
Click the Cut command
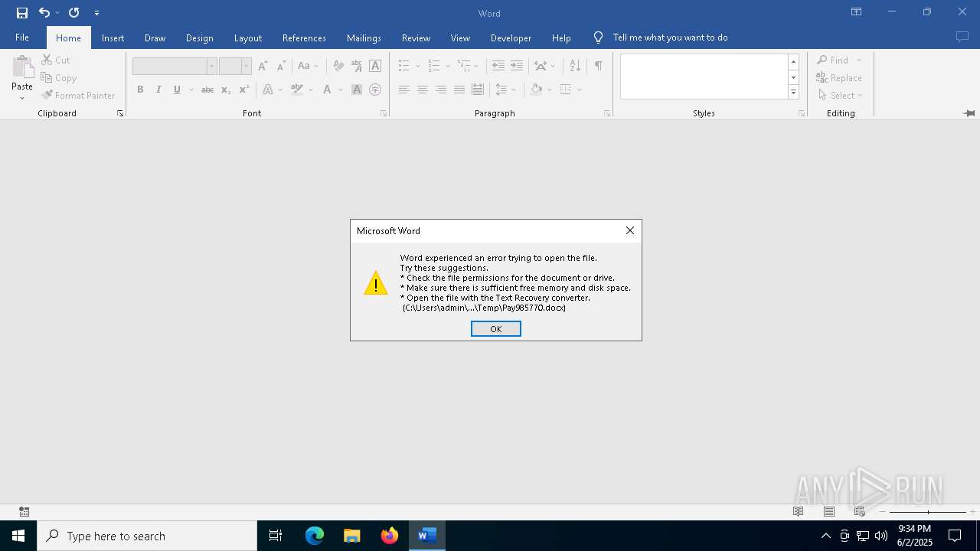pyautogui.click(x=55, y=60)
